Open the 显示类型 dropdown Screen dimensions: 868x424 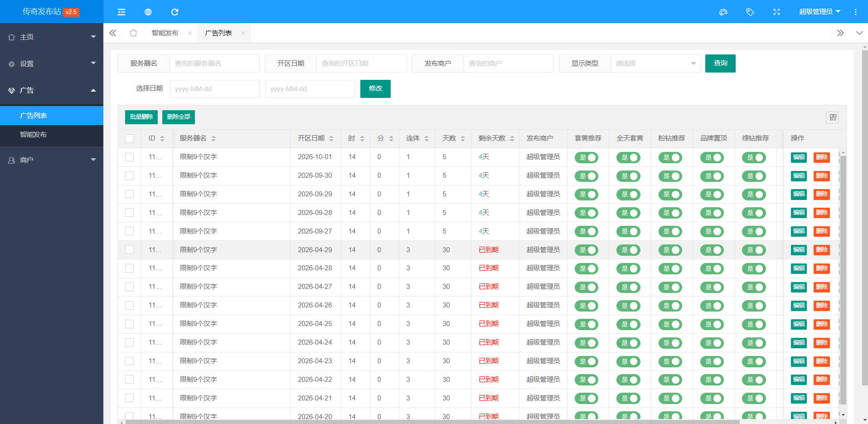(655, 63)
